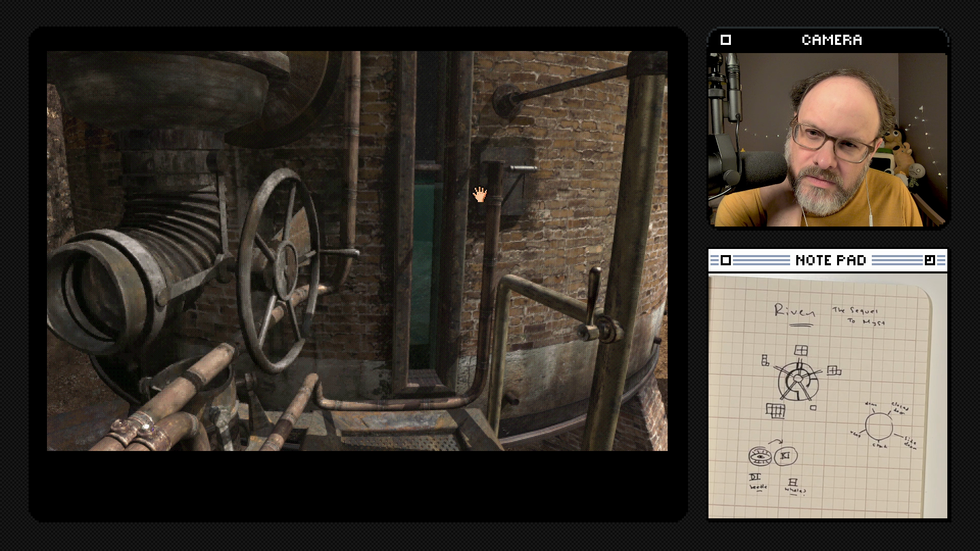Image resolution: width=980 pixels, height=551 pixels.
Task: Click the hand cursor near the vertical pipe
Action: coord(480,194)
